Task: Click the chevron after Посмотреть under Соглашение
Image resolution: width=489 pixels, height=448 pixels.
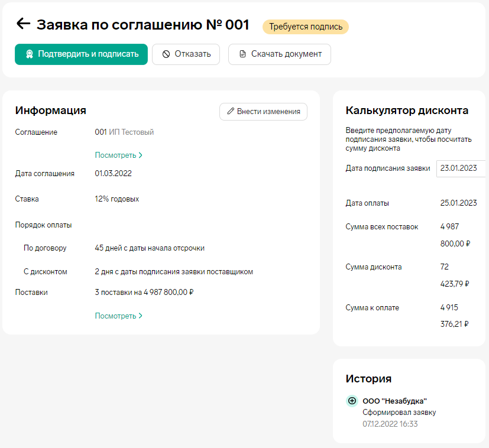Action: click(x=141, y=155)
